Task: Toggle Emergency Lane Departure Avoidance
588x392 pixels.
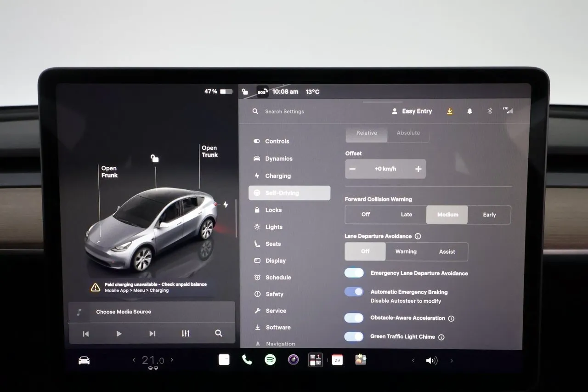Action: [x=354, y=273]
